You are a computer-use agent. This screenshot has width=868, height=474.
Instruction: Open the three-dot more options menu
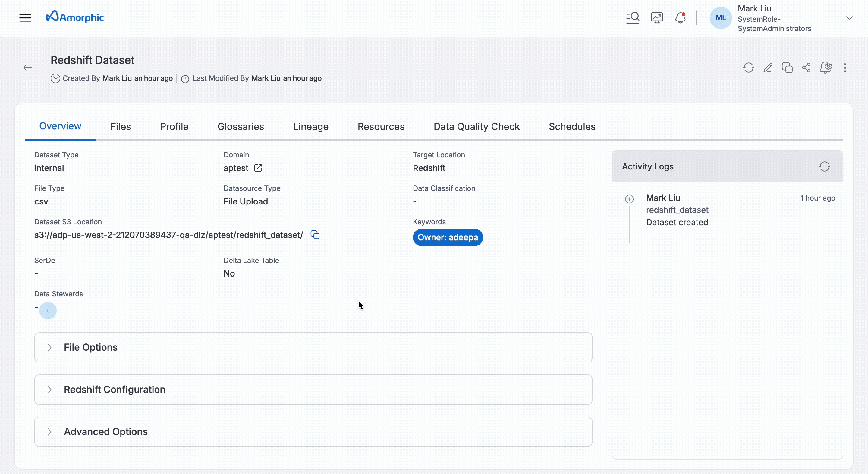[x=845, y=68]
